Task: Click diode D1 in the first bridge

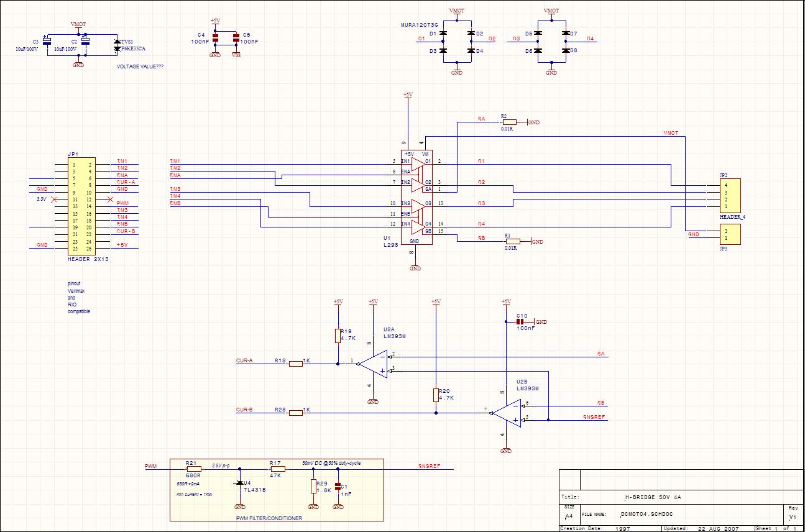Action: click(x=443, y=33)
